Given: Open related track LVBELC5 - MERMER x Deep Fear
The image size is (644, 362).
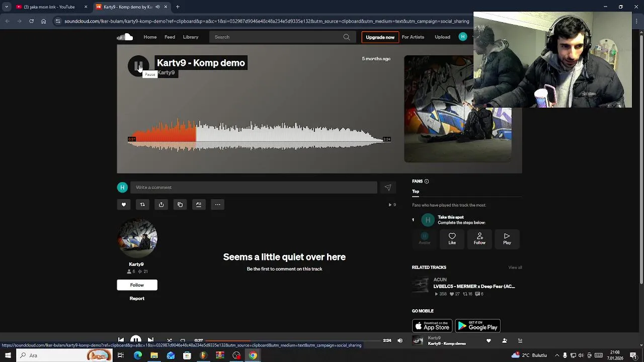Looking at the screenshot, I should tap(474, 287).
